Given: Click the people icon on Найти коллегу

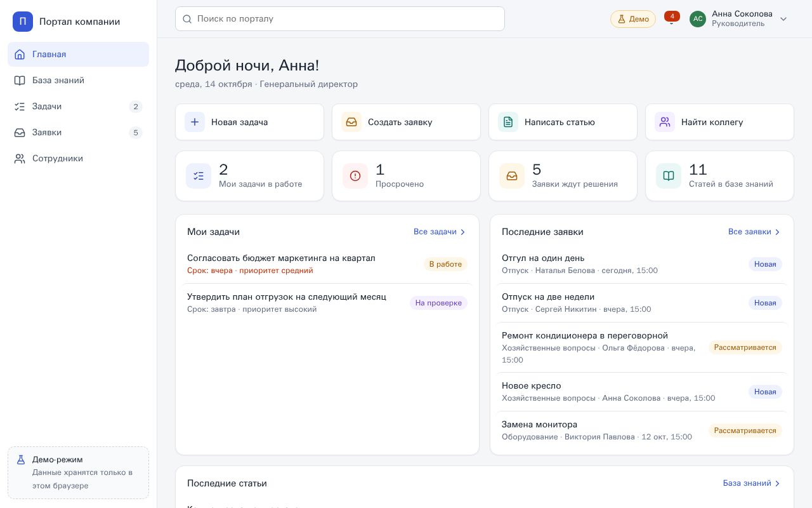Looking at the screenshot, I should [x=665, y=122].
